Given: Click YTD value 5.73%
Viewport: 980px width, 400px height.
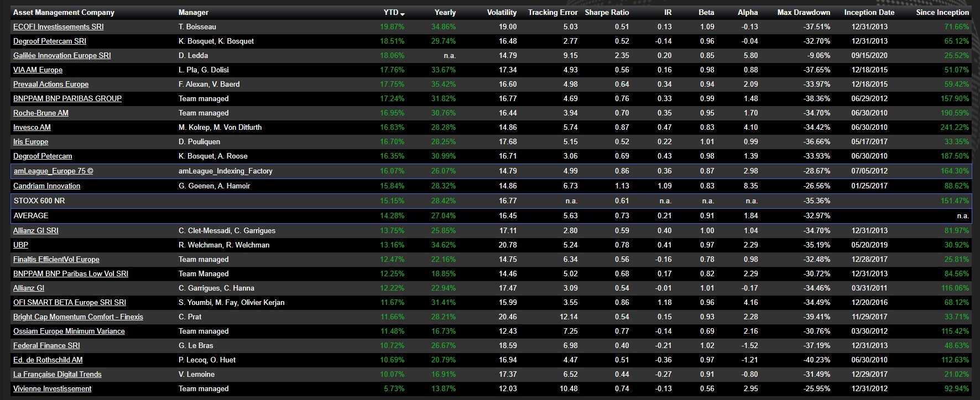Looking at the screenshot, I should [x=394, y=388].
